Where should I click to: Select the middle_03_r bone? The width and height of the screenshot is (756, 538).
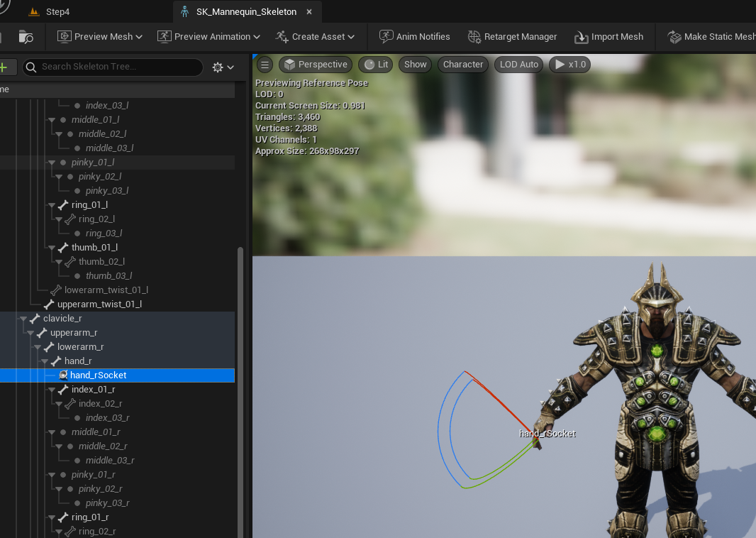pos(110,461)
